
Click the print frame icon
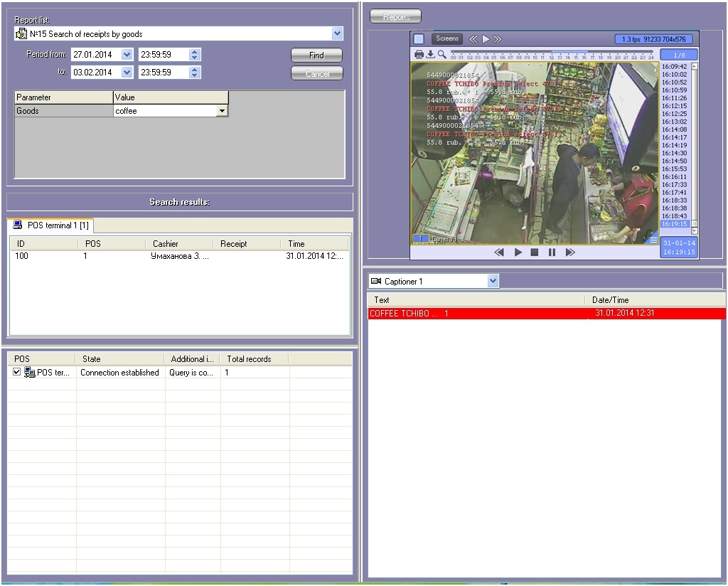[419, 55]
